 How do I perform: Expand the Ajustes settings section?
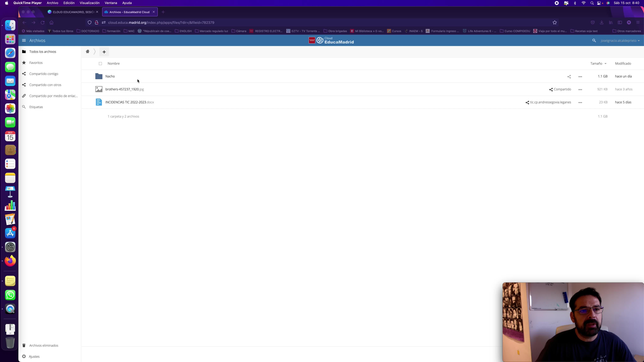[34, 356]
